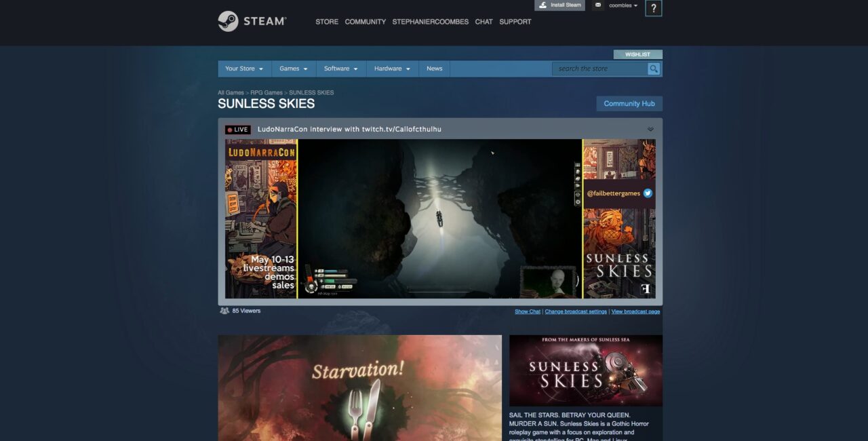Expand the Games dropdown menu
This screenshot has width=868, height=441.
coord(294,69)
